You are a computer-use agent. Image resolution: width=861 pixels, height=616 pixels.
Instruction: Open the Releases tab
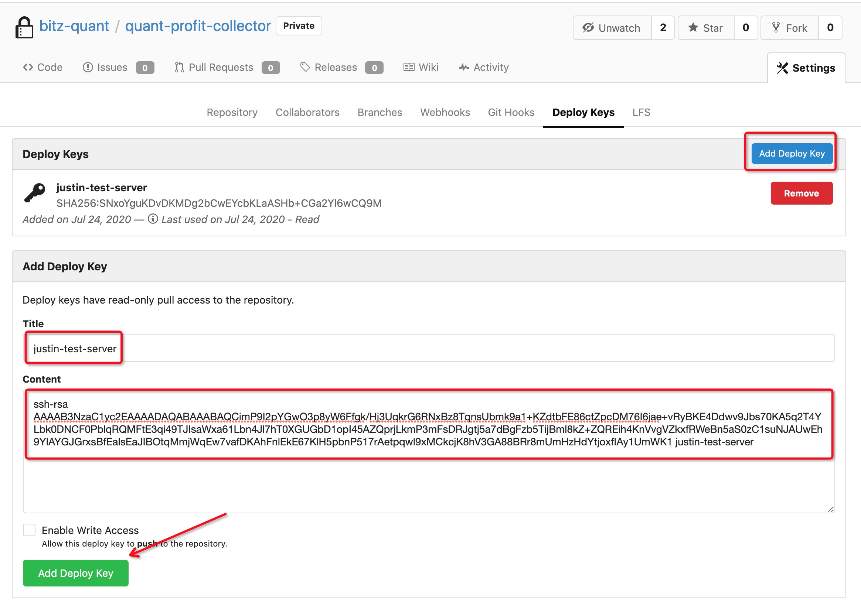pyautogui.click(x=336, y=68)
